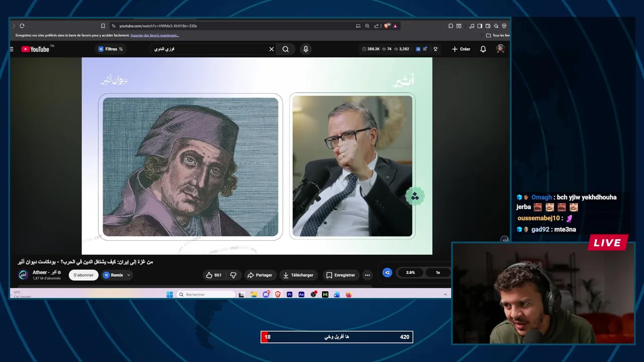The height and width of the screenshot is (362, 644).
Task: Open File Explorer from taskbar
Action: tap(254, 295)
